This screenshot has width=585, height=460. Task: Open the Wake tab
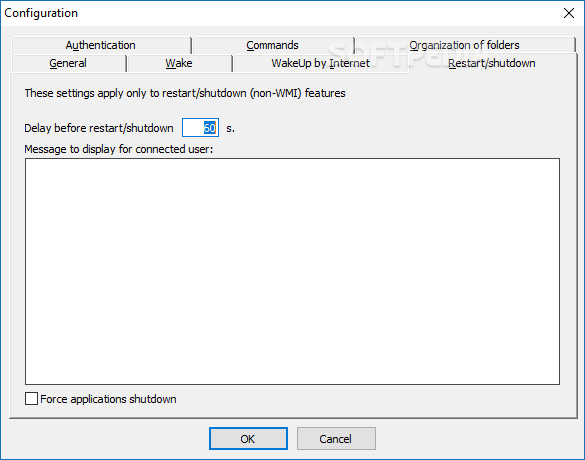click(179, 63)
